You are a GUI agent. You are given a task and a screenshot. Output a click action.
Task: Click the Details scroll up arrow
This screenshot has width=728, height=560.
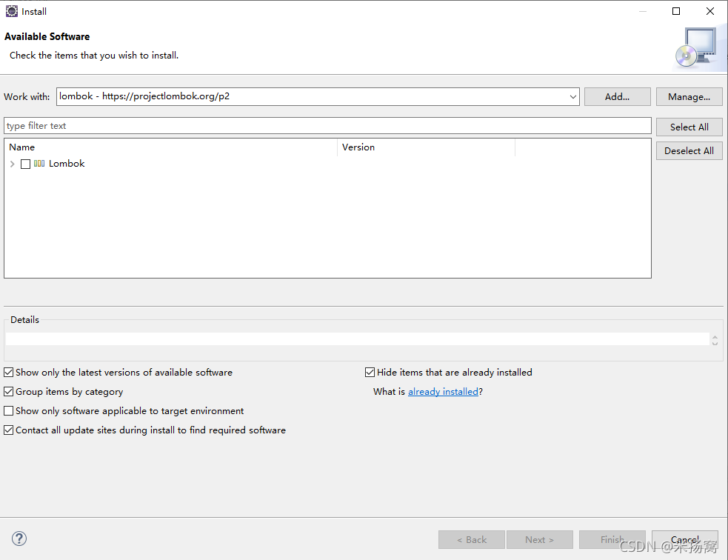point(715,337)
